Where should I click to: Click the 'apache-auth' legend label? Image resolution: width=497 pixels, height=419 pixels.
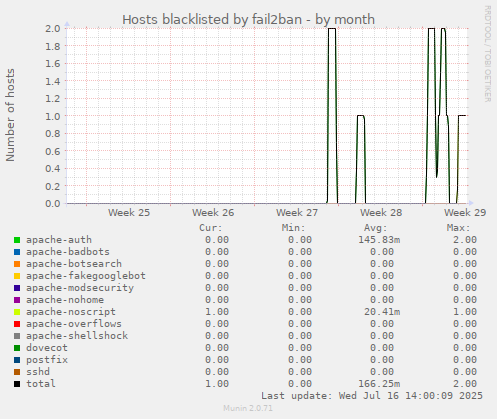59,240
